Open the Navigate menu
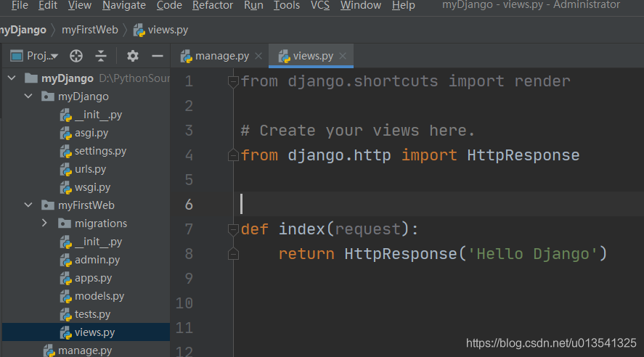The height and width of the screenshot is (357, 644). tap(124, 5)
